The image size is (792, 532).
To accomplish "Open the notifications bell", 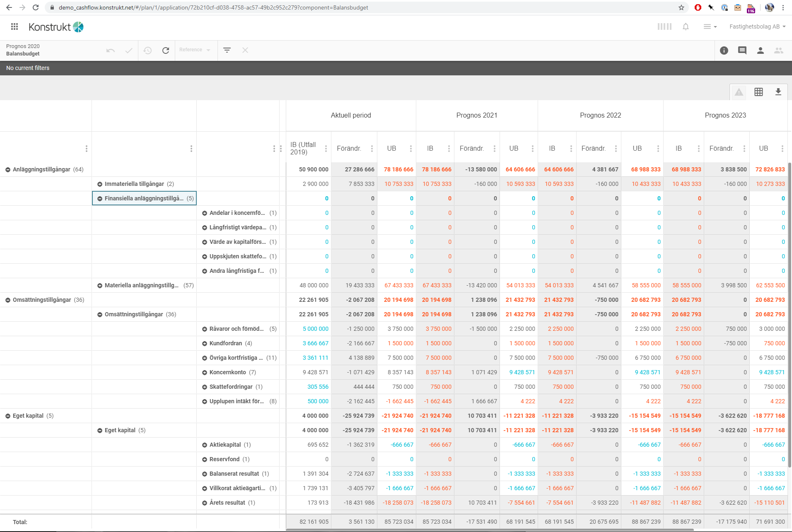I will [x=686, y=26].
